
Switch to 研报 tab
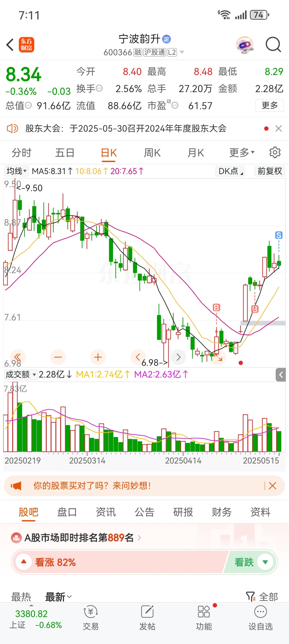183,512
